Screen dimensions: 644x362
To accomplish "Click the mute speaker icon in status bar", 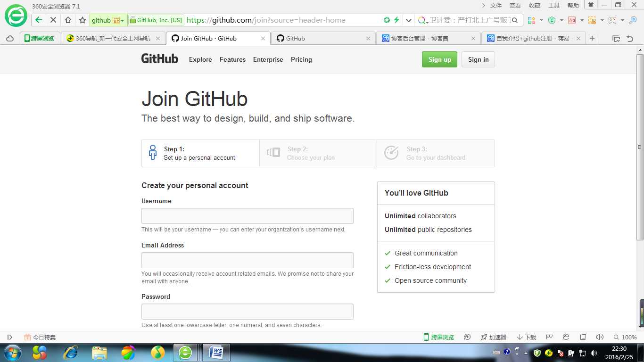I will point(600,337).
